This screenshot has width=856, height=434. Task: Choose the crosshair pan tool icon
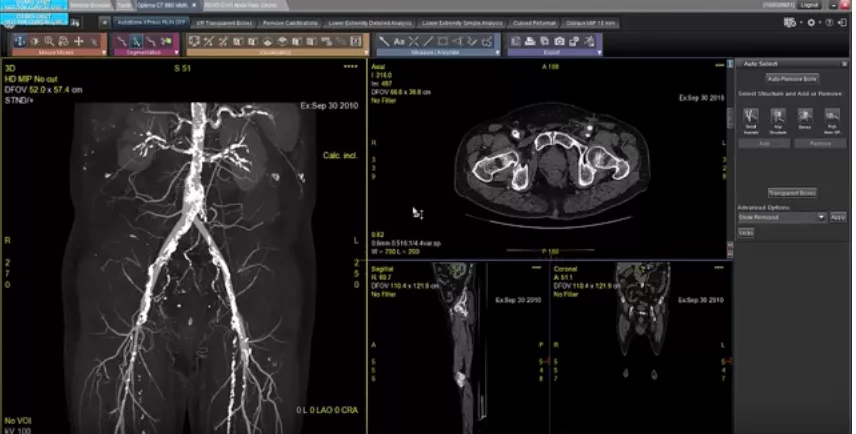[79, 41]
